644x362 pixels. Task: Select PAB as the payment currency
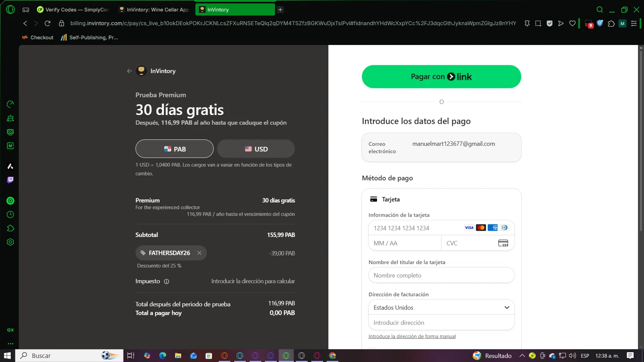[174, 149]
